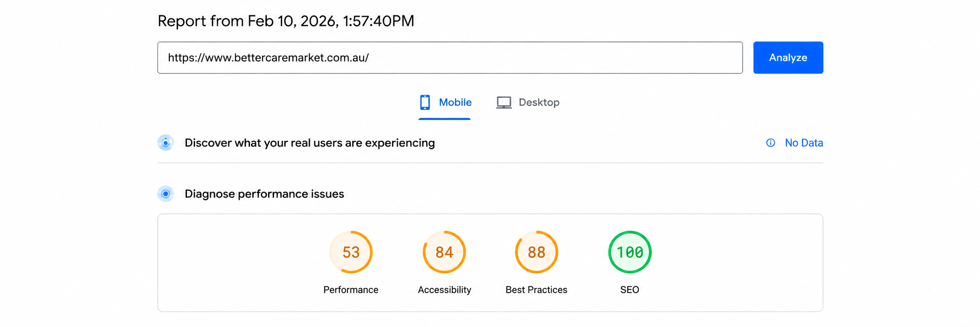980x327 pixels.
Task: Click 'Discover what your real users are experiencing'
Action: click(x=310, y=143)
